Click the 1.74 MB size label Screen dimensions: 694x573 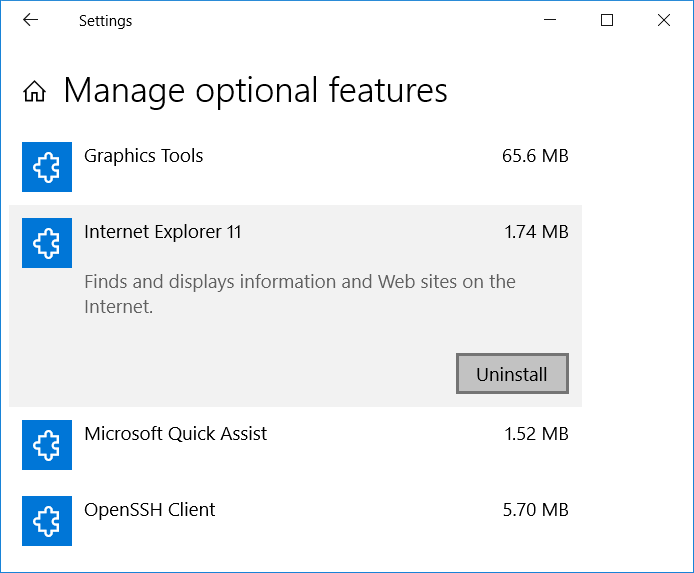(536, 232)
